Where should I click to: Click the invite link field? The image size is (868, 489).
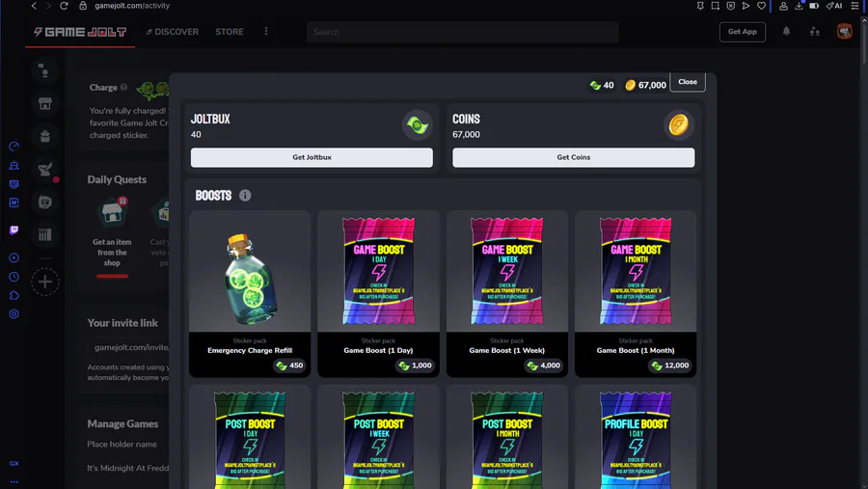(128, 347)
